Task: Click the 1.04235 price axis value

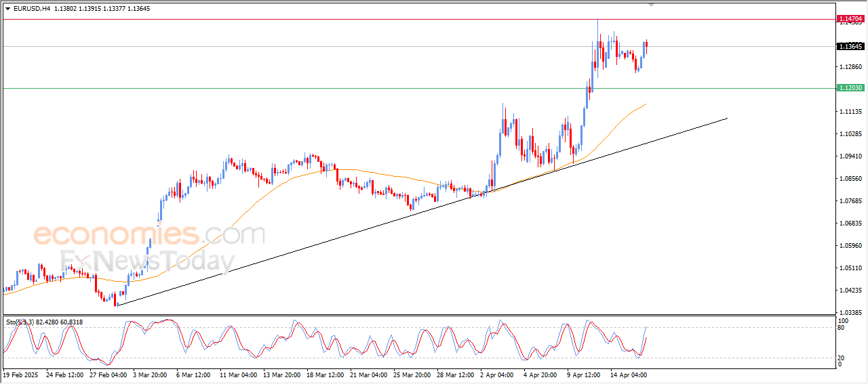Action: point(850,291)
